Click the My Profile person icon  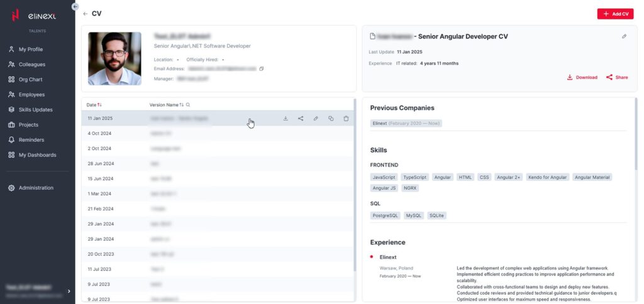tap(11, 49)
